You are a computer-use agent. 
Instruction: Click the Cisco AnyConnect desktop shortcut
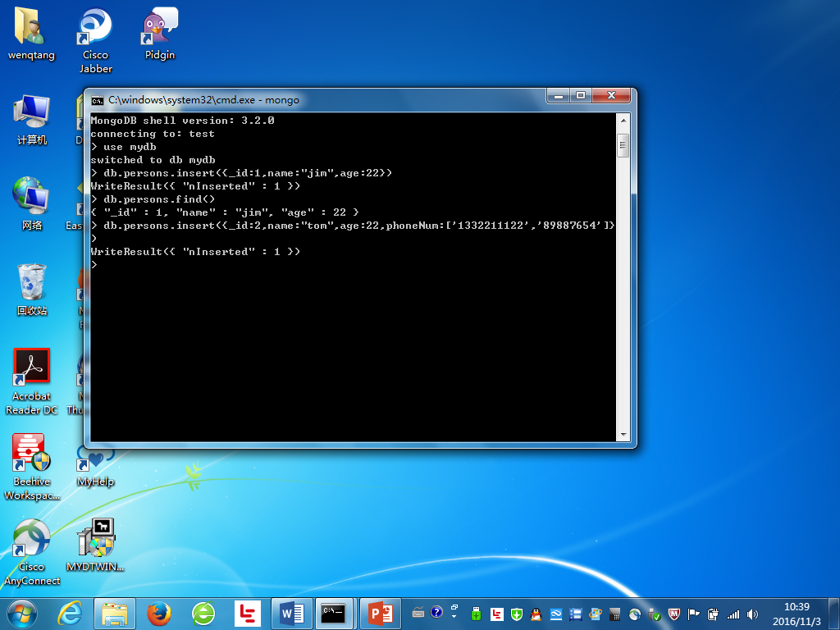pos(32,540)
